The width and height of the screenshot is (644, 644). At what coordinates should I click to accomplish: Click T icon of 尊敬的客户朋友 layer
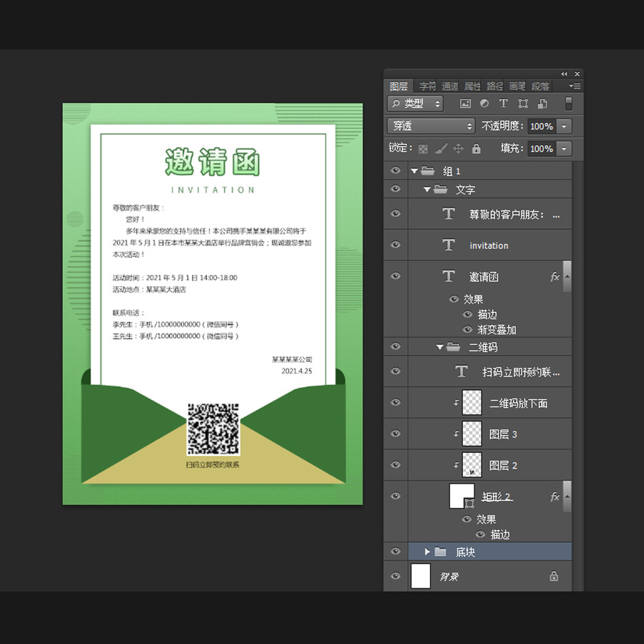[449, 213]
